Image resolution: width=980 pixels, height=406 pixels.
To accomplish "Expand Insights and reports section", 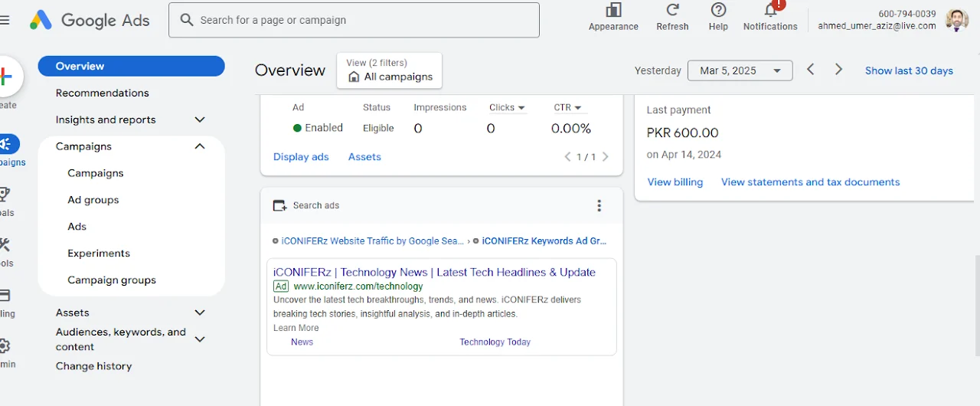I will (200, 120).
